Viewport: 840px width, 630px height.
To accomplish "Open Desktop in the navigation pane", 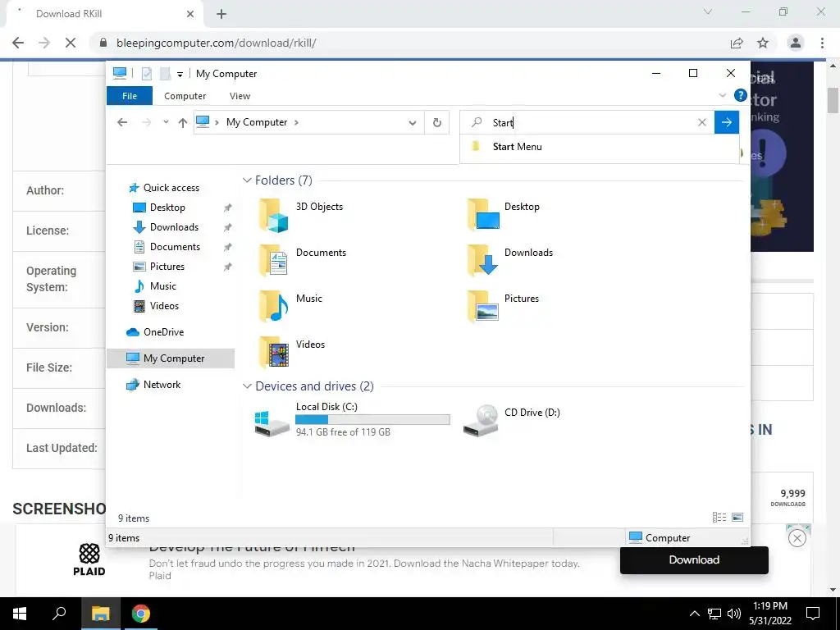I will point(167,208).
